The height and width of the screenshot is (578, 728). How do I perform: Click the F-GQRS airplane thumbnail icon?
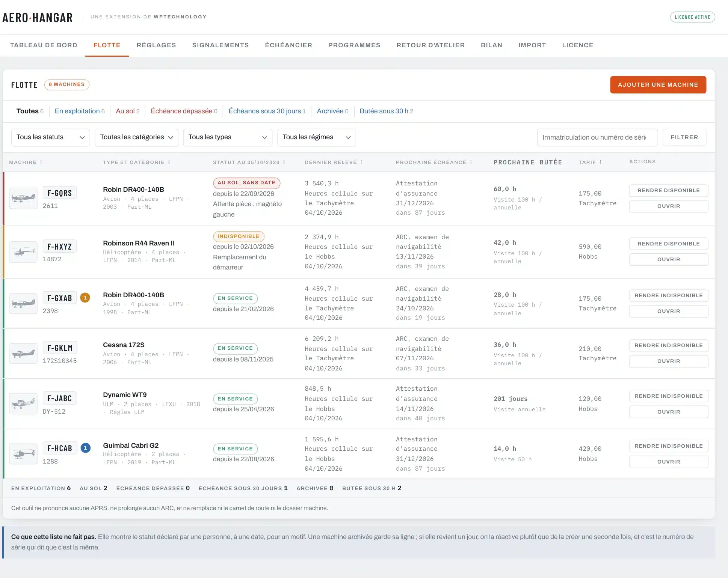[23, 198]
